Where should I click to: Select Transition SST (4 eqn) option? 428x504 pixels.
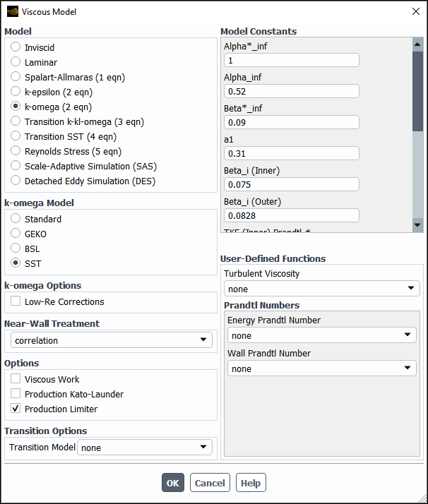point(16,136)
